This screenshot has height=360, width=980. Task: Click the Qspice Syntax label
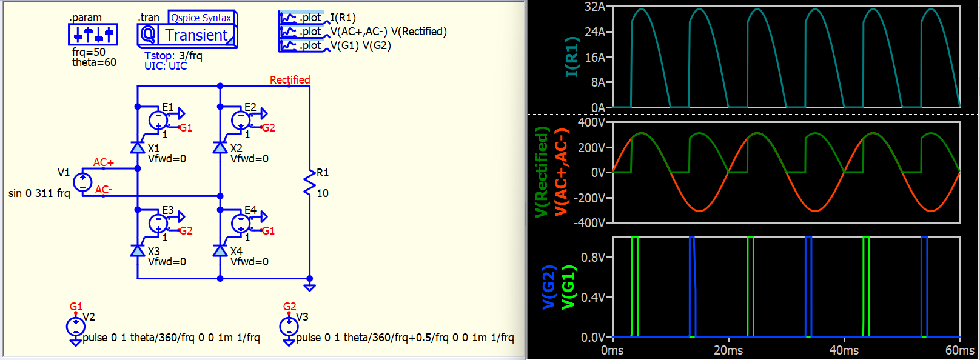click(201, 18)
